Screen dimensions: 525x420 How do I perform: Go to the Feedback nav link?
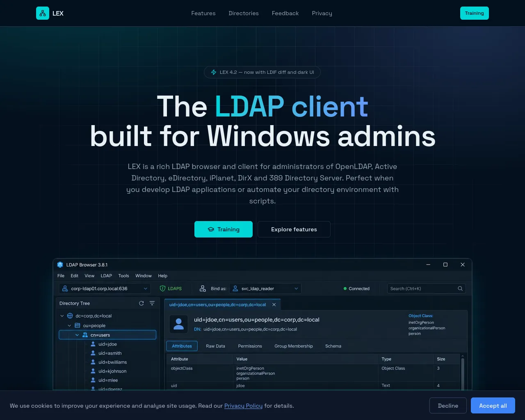pyautogui.click(x=285, y=13)
